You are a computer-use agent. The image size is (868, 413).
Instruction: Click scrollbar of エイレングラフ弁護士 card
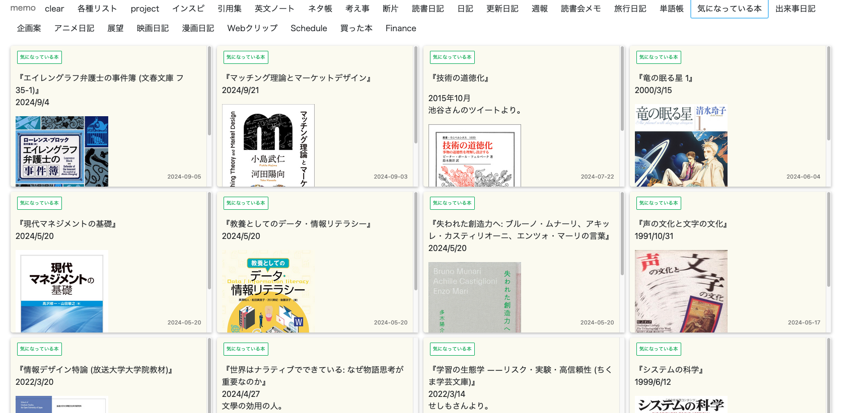[209, 91]
